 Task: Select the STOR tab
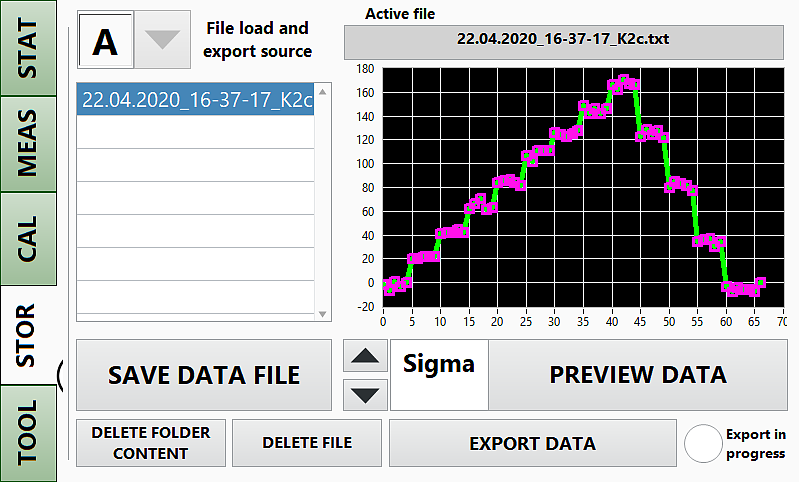pos(28,334)
